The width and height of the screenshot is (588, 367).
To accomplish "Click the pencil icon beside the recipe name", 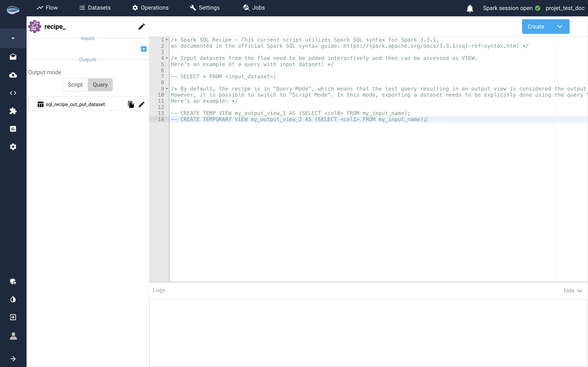I will [x=142, y=27].
